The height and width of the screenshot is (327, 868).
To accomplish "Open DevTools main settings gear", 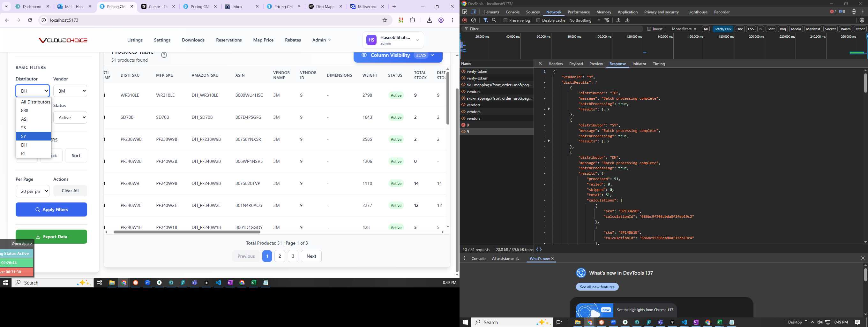I will (854, 12).
